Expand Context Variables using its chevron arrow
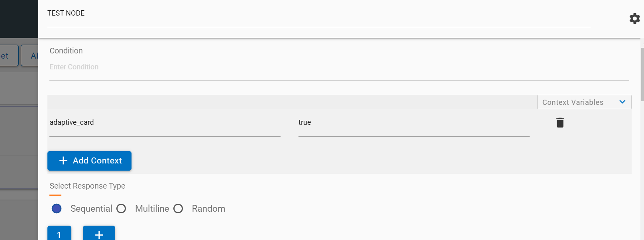644x240 pixels. 622,102
